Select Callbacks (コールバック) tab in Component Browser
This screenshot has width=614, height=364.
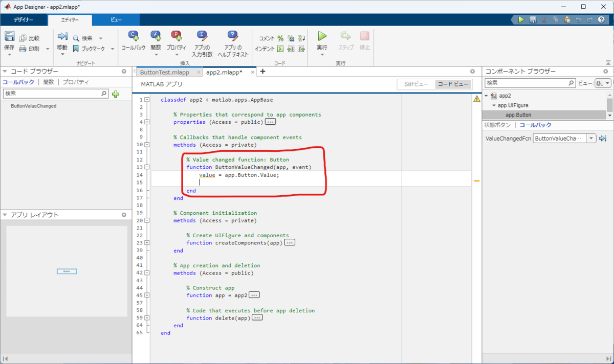(536, 125)
